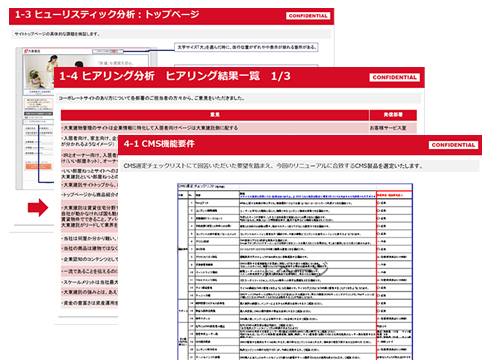Click the website homepage photo thumbnail
The image size is (500, 360).
coord(38,72)
